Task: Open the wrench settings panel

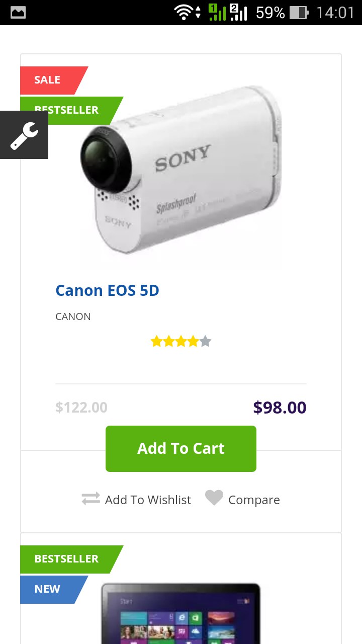Action: point(24,135)
